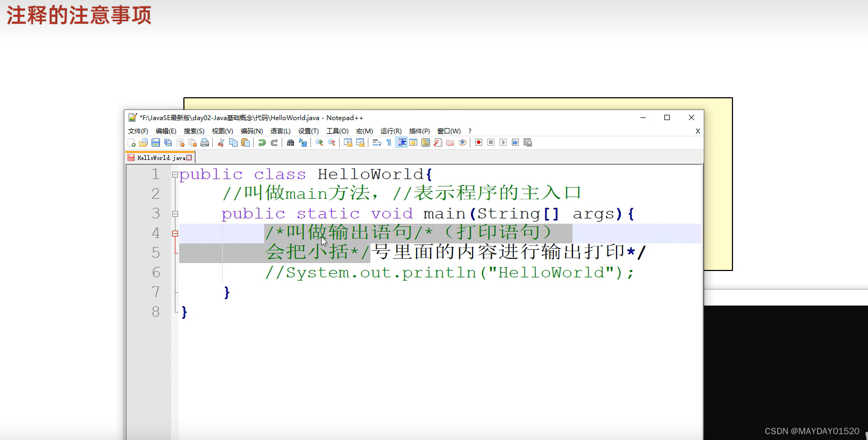The image size is (868, 440).
Task: Click the word static on line 3
Action: point(328,214)
